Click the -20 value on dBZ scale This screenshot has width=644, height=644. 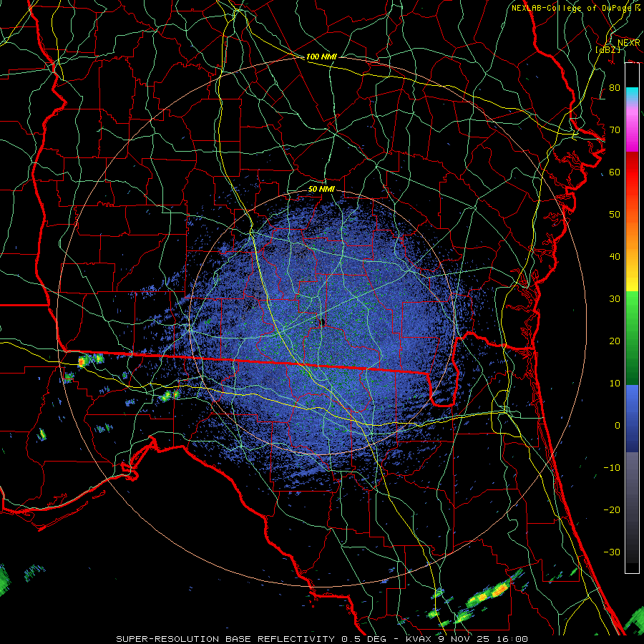coord(612,509)
